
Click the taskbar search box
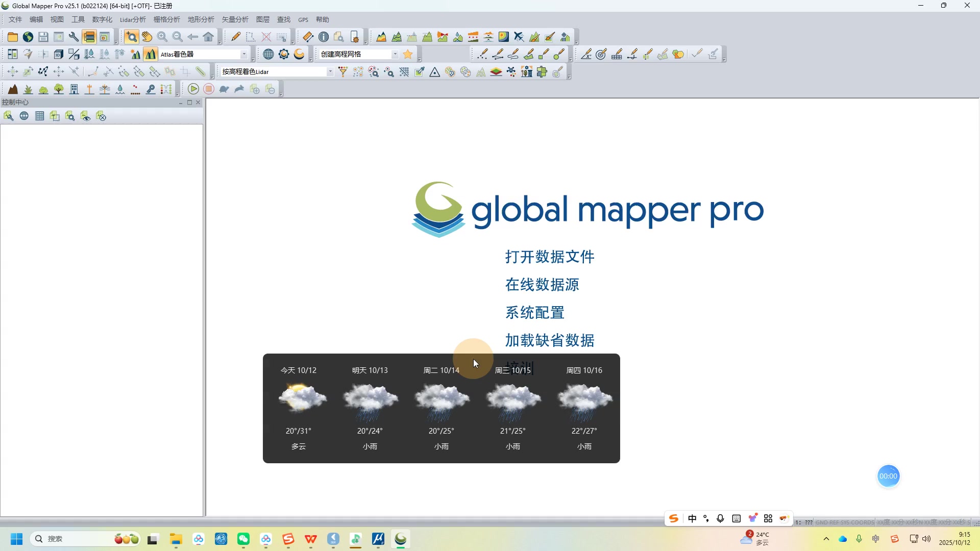84,538
